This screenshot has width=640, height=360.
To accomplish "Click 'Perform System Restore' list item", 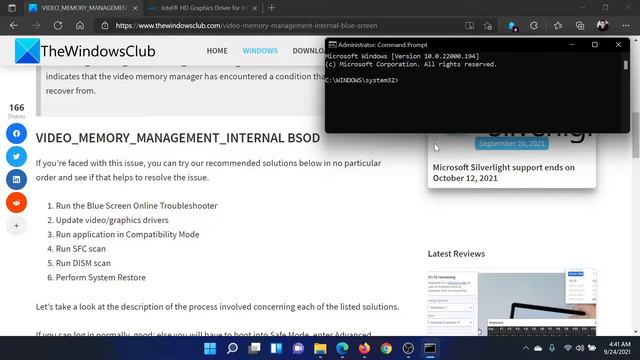I will [100, 277].
